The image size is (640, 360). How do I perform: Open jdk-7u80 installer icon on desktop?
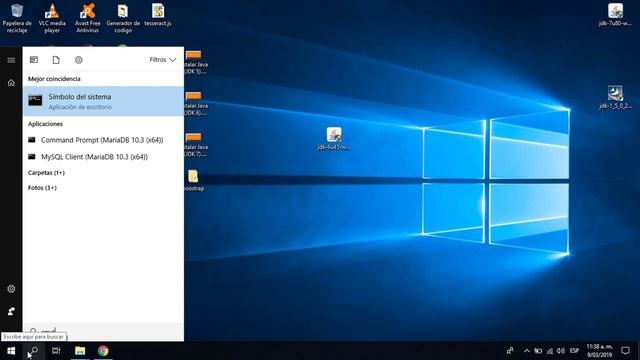pyautogui.click(x=615, y=15)
